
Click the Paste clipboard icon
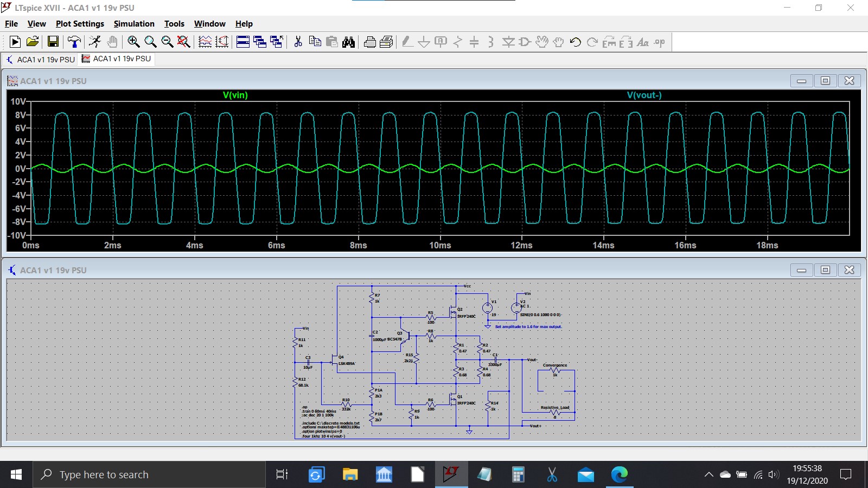(x=331, y=42)
